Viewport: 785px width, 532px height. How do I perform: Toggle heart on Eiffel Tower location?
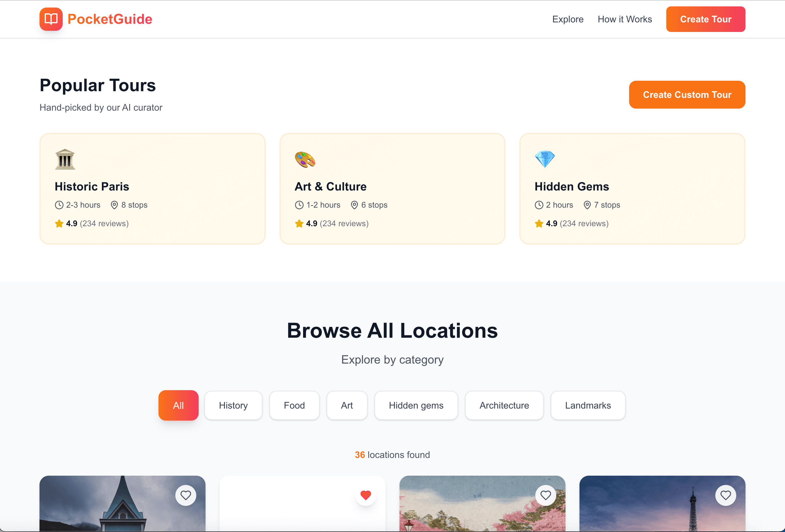tap(725, 495)
